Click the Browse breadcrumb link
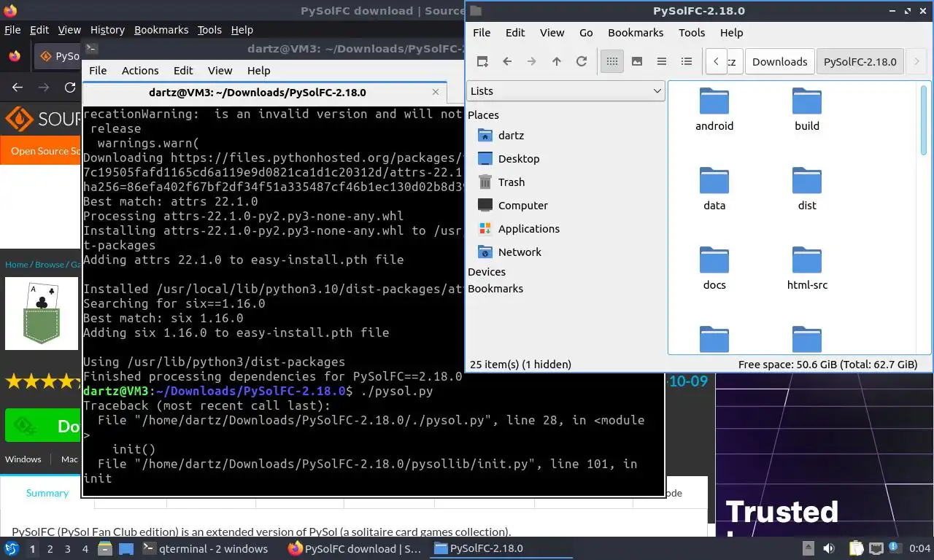The height and width of the screenshot is (560, 934). 50,264
